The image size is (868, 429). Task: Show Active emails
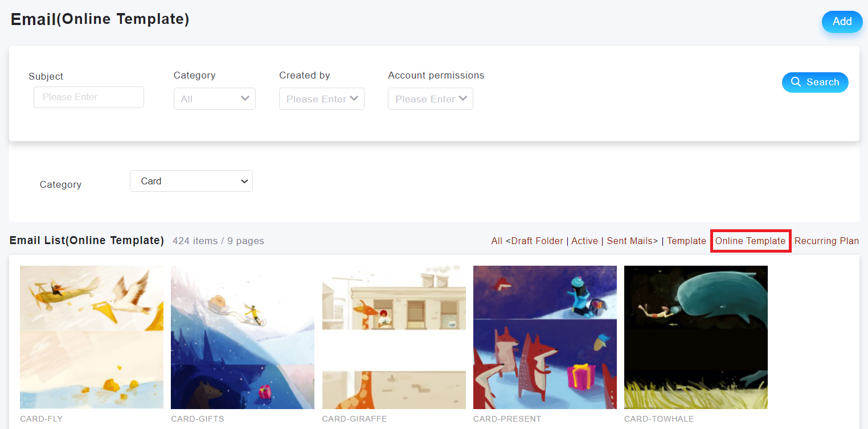pos(584,241)
